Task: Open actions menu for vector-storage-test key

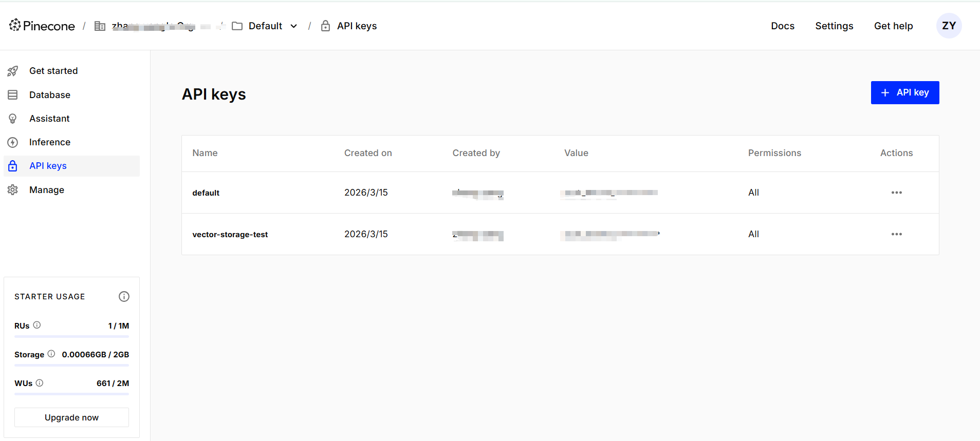Action: click(896, 234)
